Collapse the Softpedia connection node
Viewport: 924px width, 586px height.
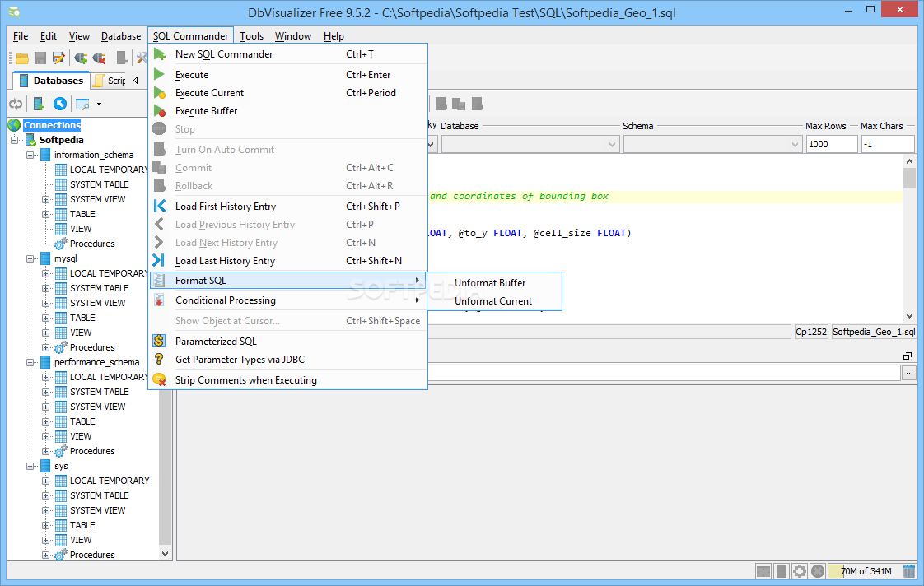(x=15, y=140)
